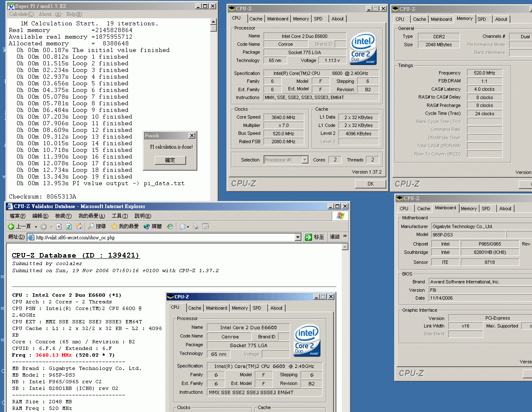Click the CPU-Z Database ID 139421 heading

pos(76,256)
